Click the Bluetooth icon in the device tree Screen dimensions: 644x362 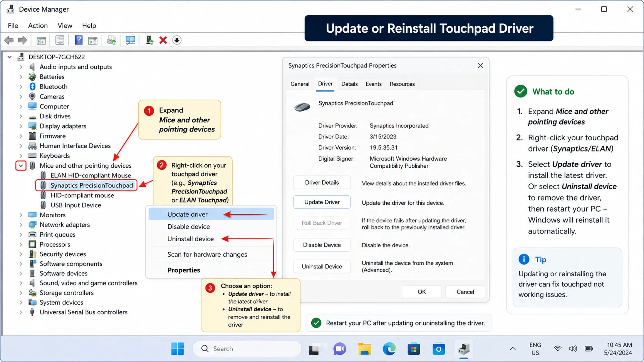[x=33, y=87]
